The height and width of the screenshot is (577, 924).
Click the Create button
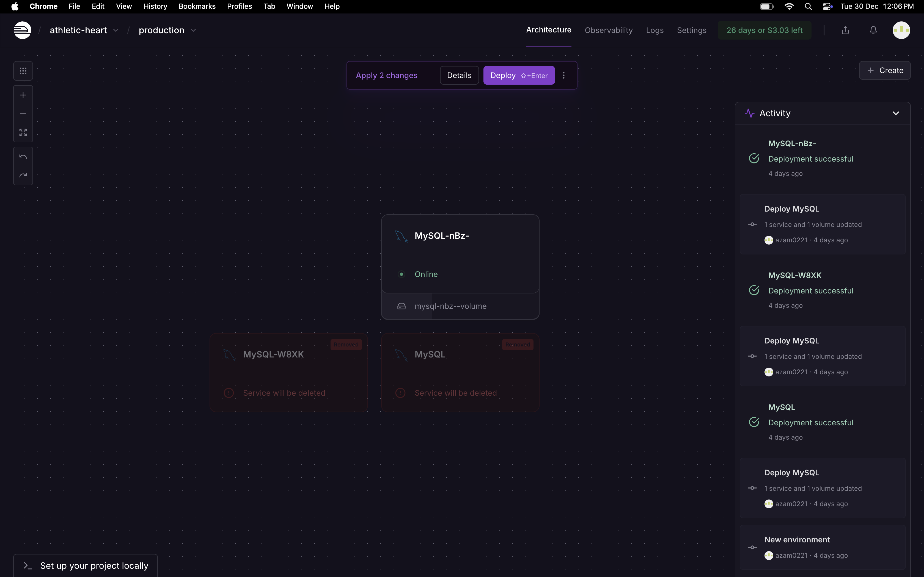pos(884,71)
